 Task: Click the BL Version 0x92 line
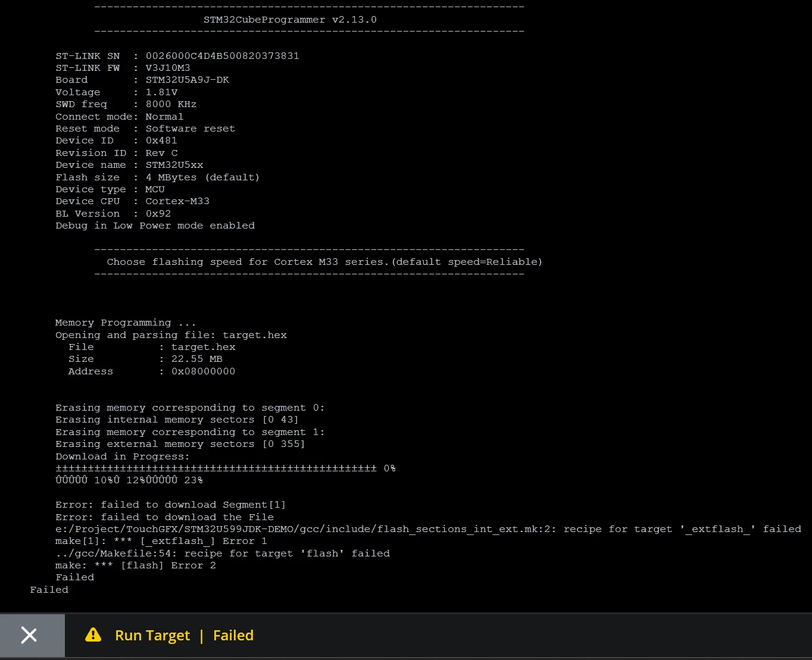pos(113,214)
